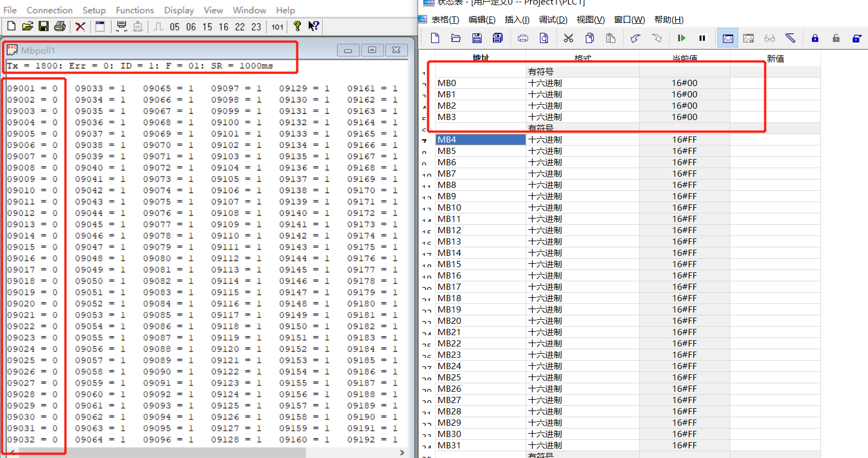Select the MB4 address cell
Screen dimensions: 868x458
(480, 139)
